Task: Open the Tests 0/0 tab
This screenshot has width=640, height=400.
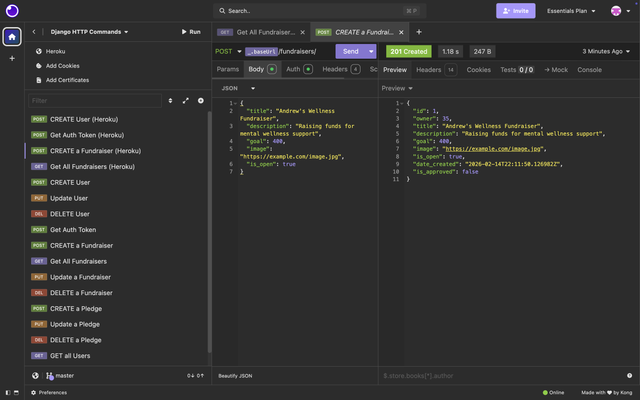Action: tap(517, 70)
